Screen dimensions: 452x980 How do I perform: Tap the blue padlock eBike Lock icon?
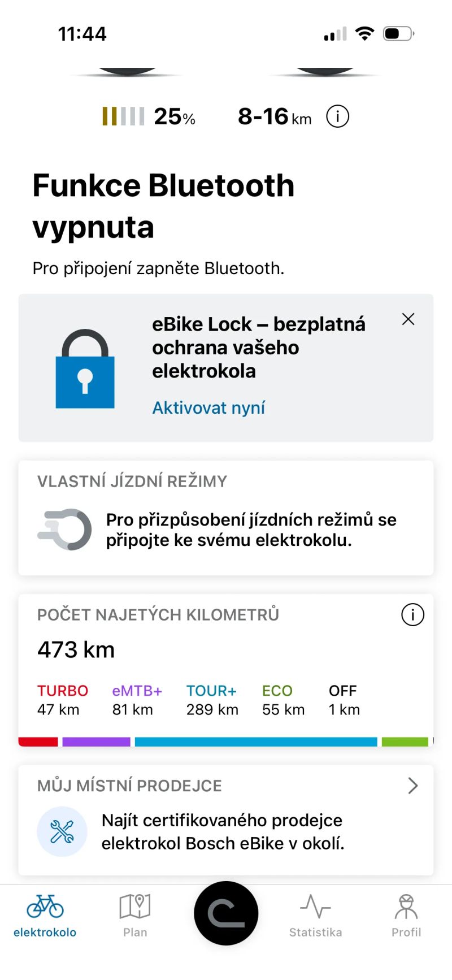(x=85, y=368)
